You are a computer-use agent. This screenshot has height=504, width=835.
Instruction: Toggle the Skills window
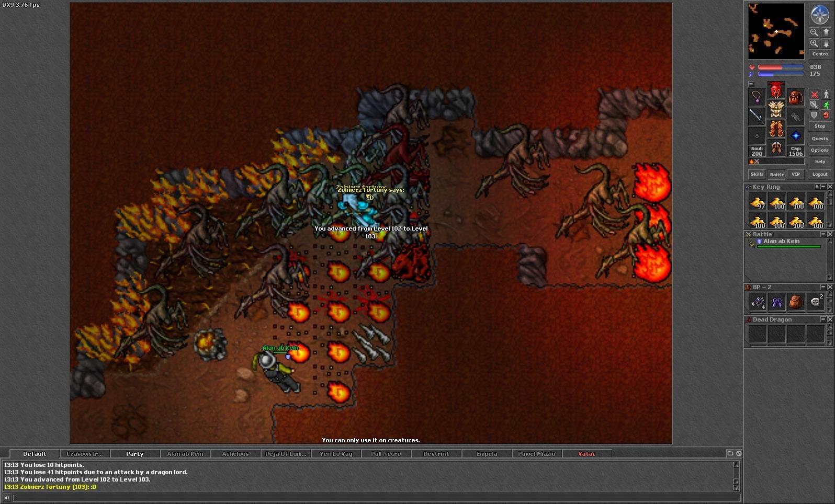pyautogui.click(x=757, y=175)
